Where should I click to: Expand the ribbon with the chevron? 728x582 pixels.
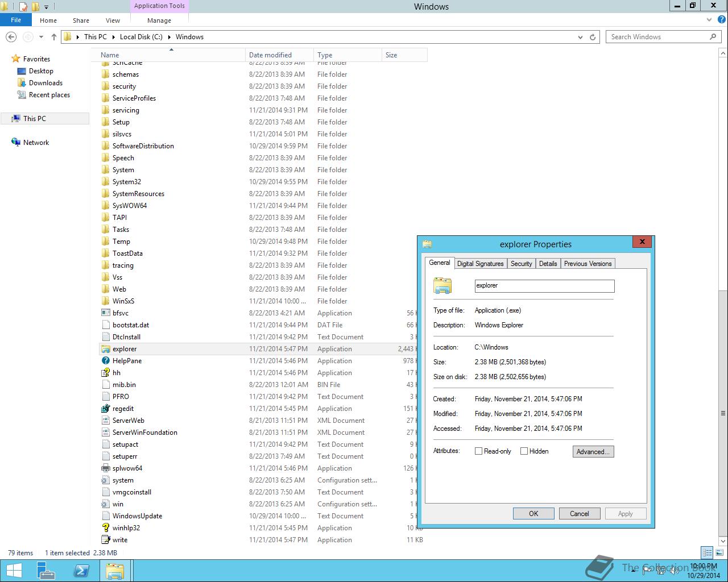pos(709,19)
